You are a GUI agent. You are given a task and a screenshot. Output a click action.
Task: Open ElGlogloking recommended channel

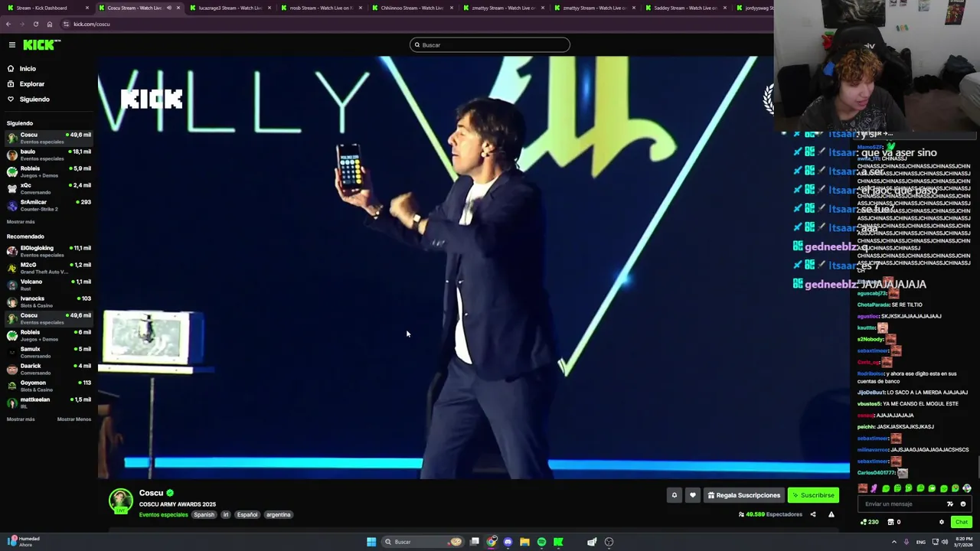(49, 251)
